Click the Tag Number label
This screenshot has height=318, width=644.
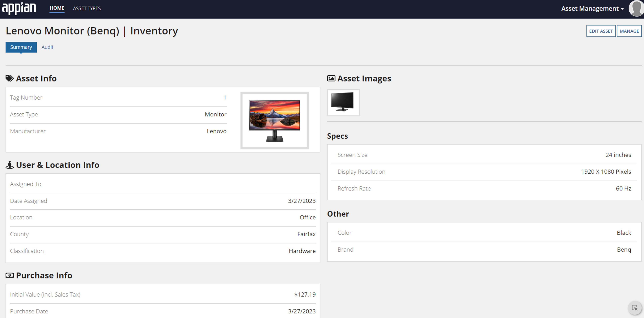tap(26, 97)
